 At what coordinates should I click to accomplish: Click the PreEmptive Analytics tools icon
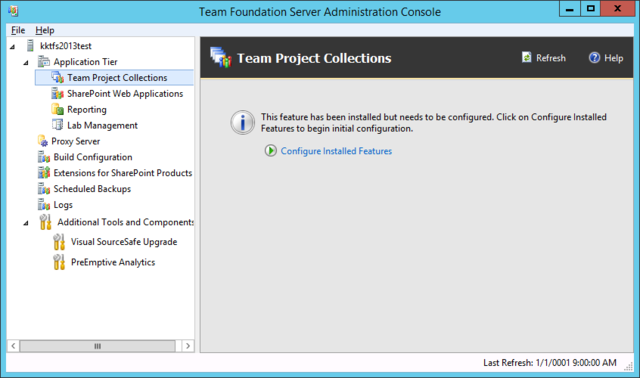coord(59,262)
